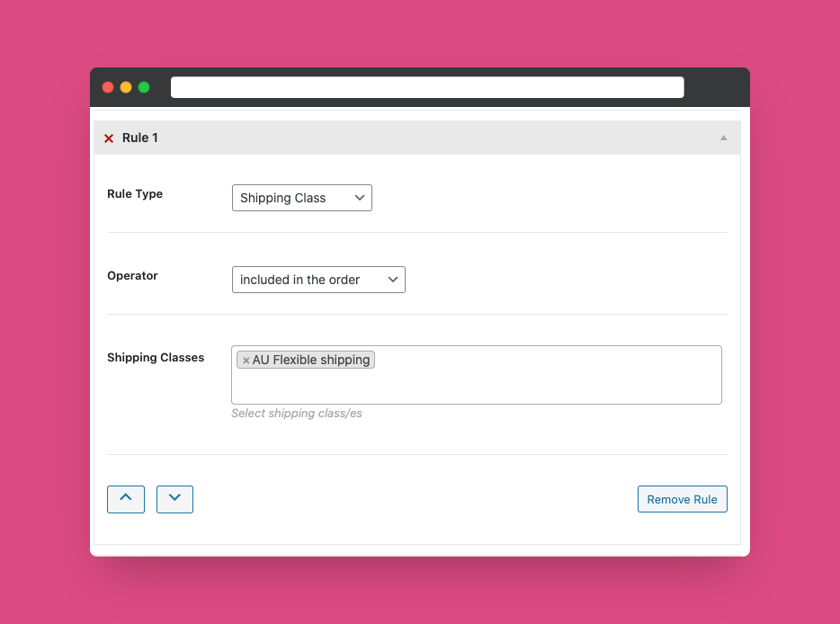This screenshot has height=624, width=840.
Task: Open the Operator dropdown
Action: click(x=318, y=280)
